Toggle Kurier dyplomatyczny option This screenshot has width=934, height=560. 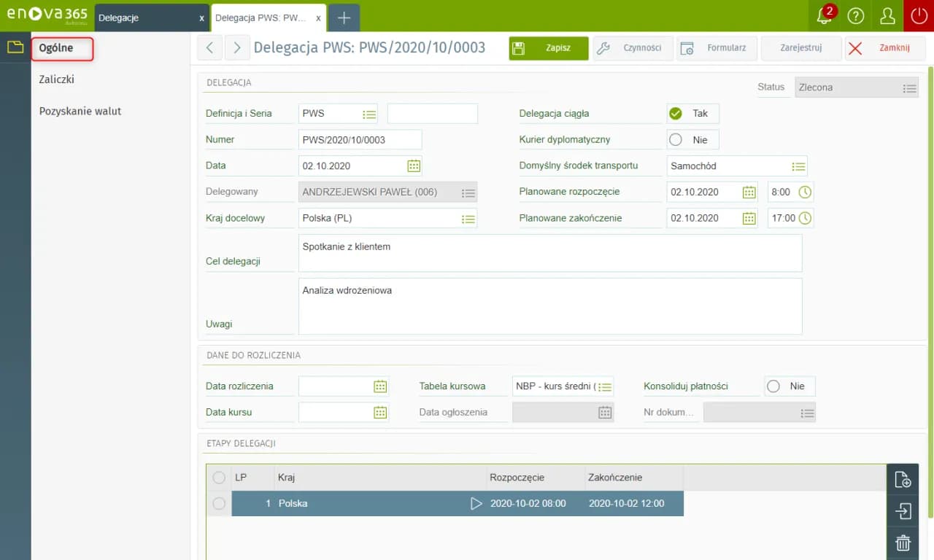(676, 140)
